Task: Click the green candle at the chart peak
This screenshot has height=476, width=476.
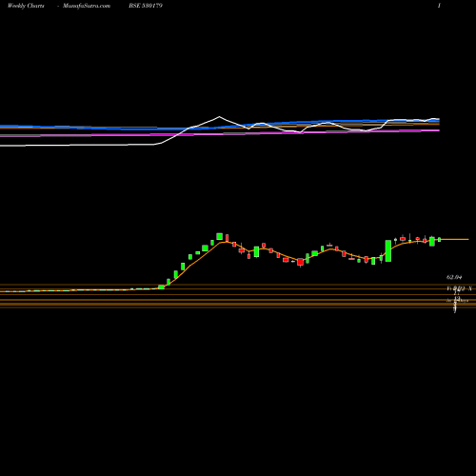Action: 219,236
